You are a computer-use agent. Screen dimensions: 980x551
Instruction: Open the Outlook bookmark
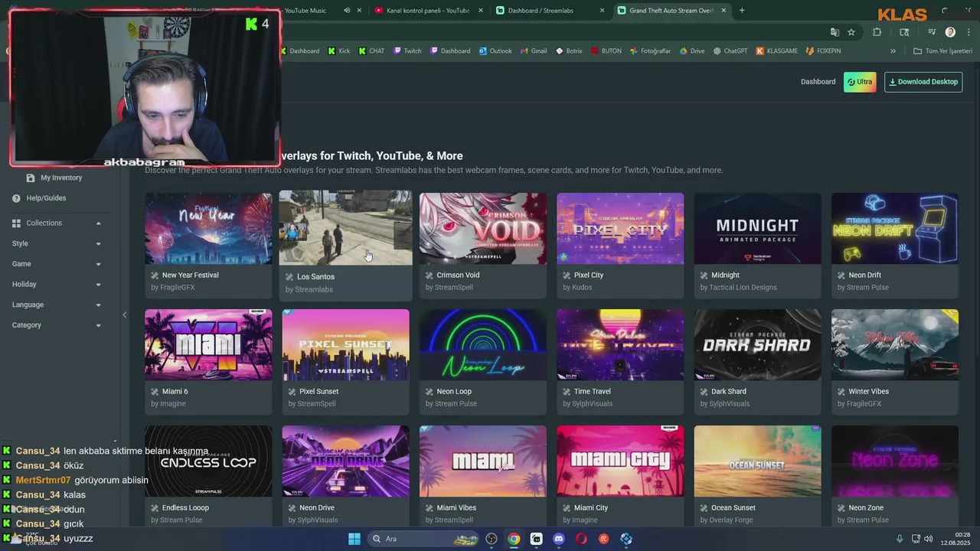click(495, 51)
